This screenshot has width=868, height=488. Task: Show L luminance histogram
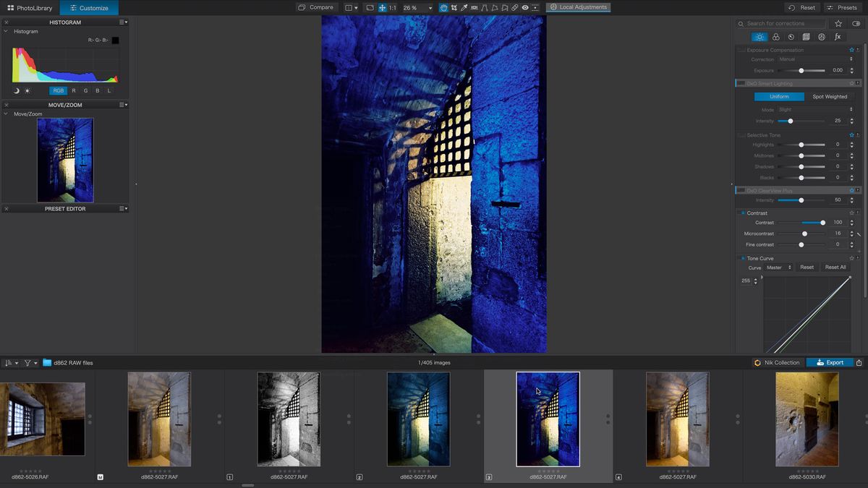coord(109,90)
